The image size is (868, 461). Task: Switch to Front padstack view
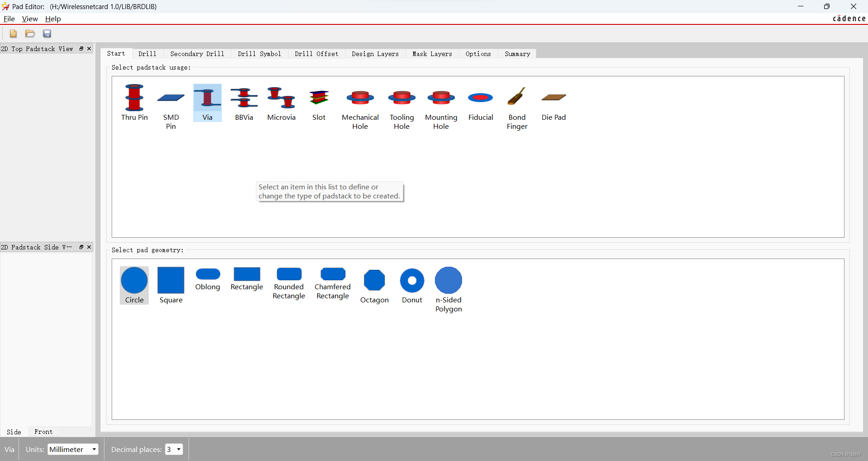pyautogui.click(x=43, y=432)
